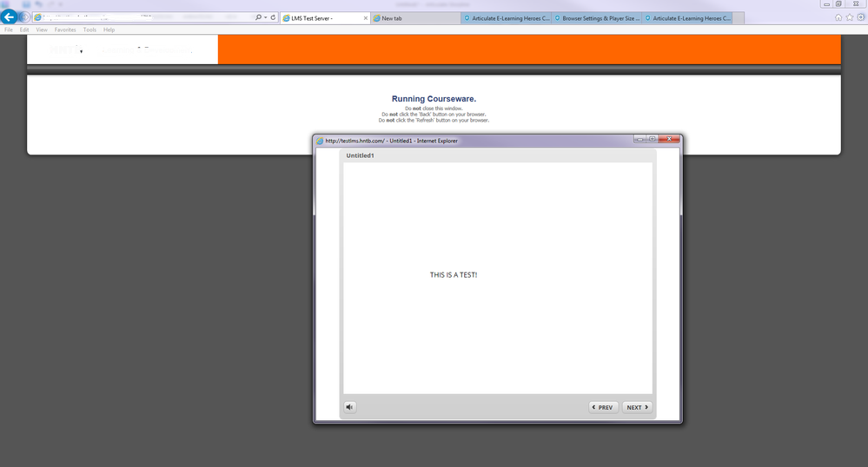Open the Tools menu
The height and width of the screenshot is (467, 868).
click(89, 30)
